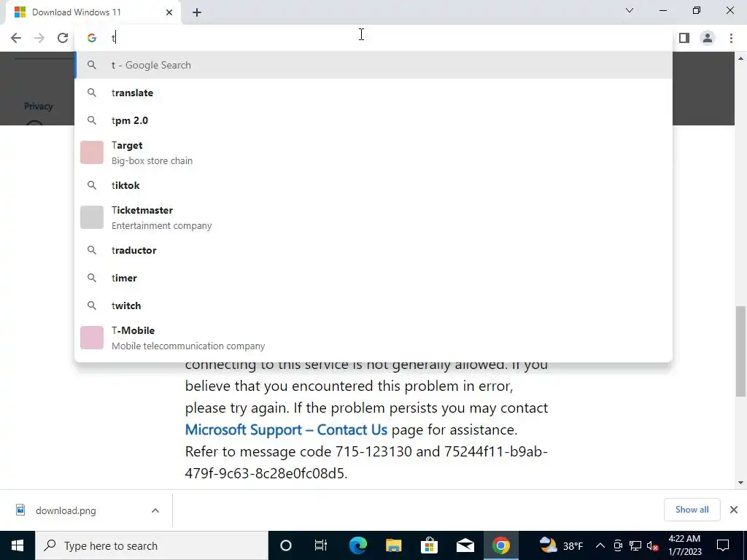
Task: Click the scrollbar down arrow
Action: [x=740, y=483]
